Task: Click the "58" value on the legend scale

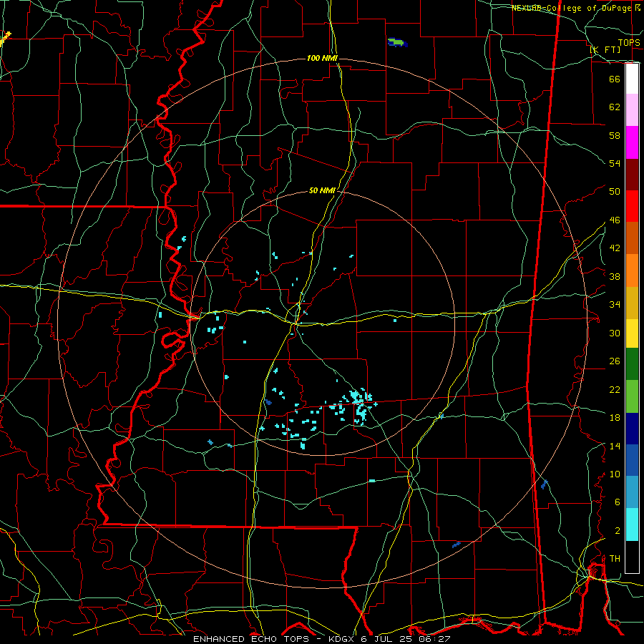Action: 615,135
